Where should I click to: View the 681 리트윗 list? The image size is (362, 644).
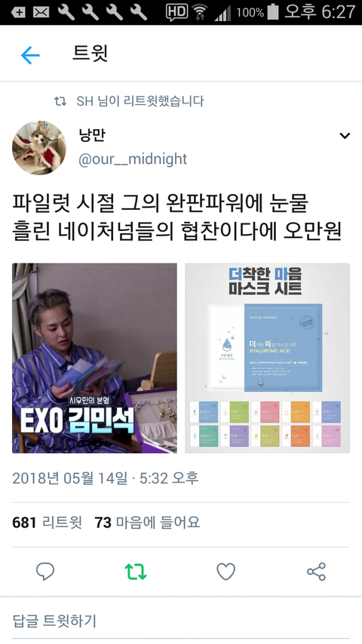[48, 522]
